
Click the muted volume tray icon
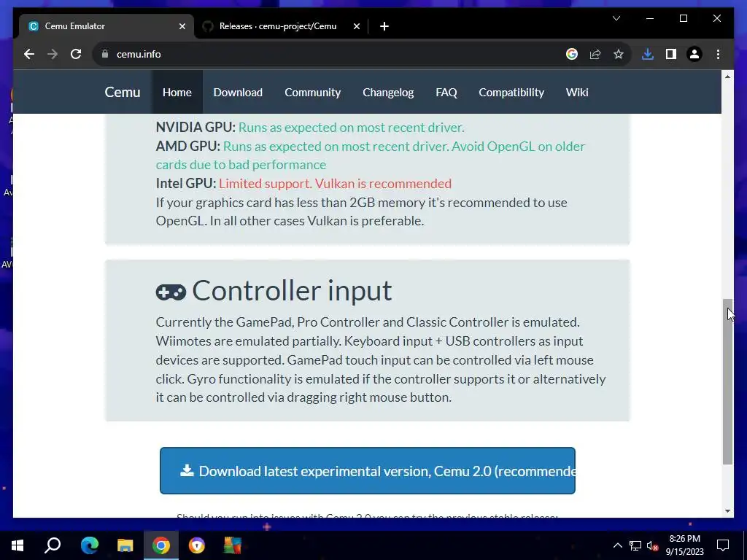[x=653, y=545]
